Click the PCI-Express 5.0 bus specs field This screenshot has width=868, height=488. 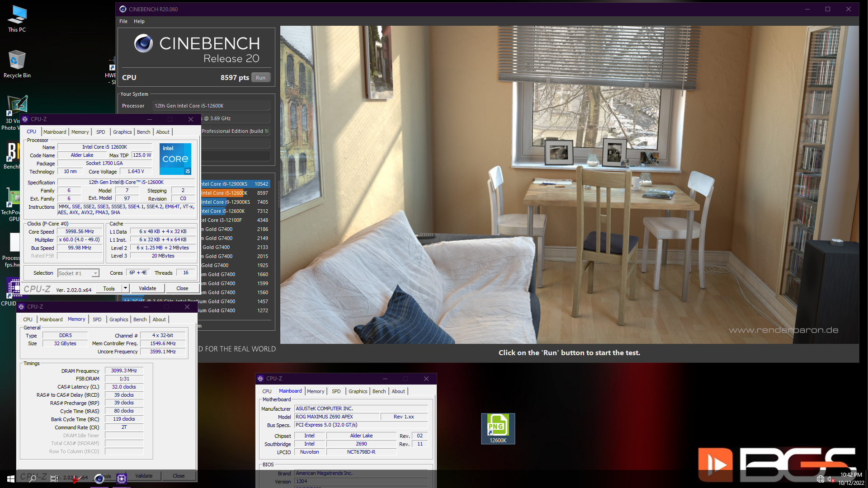(361, 425)
